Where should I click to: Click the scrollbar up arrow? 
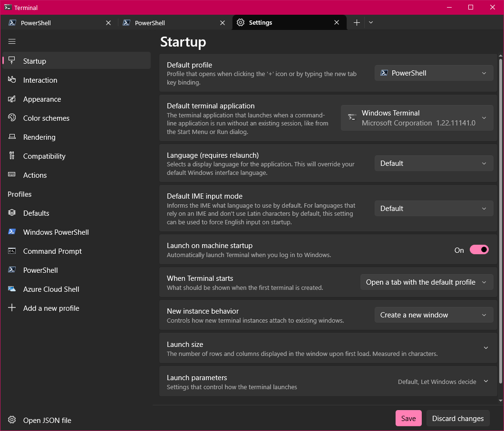coord(501,56)
